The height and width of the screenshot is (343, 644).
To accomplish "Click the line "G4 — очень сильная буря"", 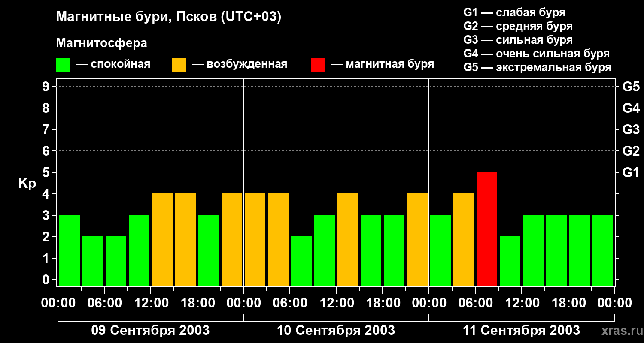I will click(x=537, y=54).
